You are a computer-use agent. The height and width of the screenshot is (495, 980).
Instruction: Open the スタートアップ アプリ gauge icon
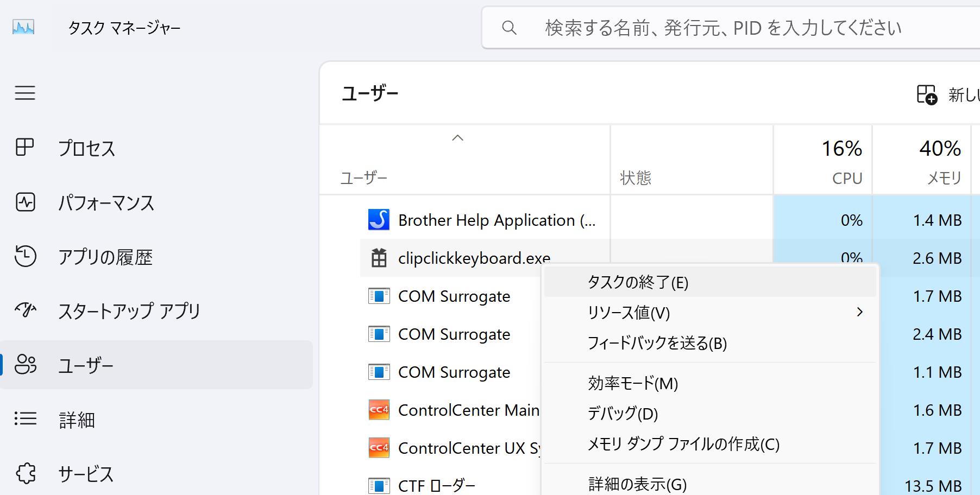point(25,310)
